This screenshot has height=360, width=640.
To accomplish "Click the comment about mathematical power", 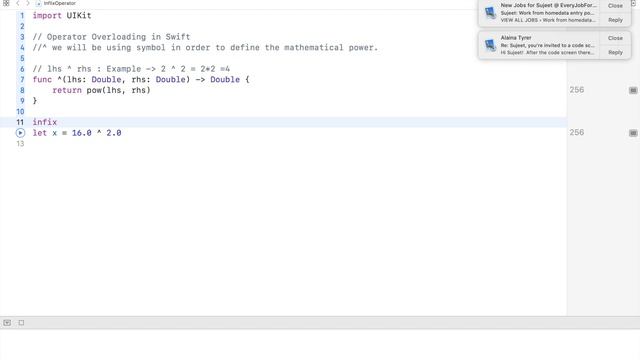I will [x=205, y=48].
